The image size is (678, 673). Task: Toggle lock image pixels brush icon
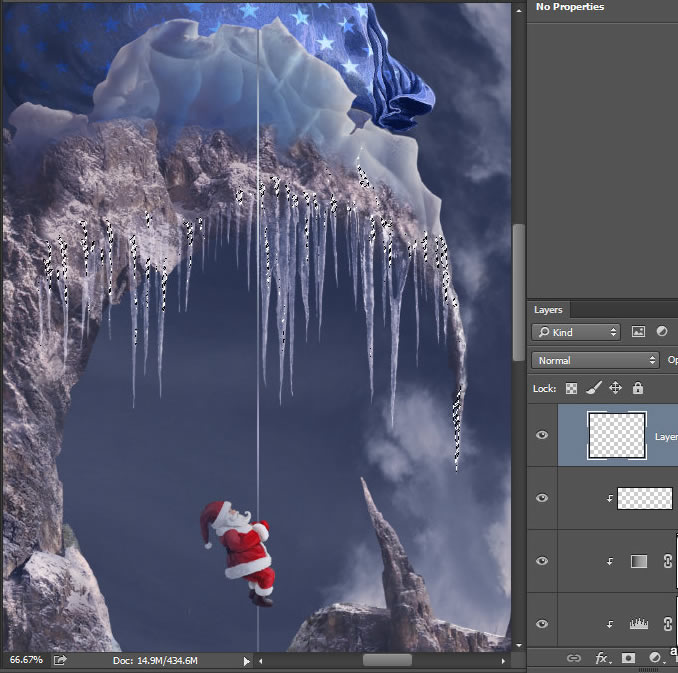point(593,388)
